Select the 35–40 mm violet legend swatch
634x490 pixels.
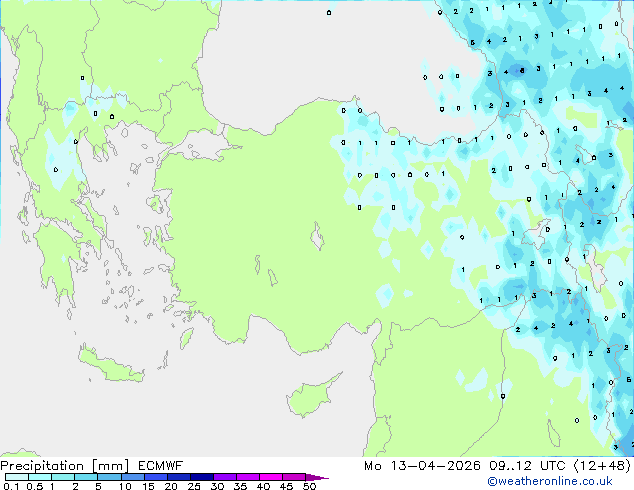coord(248,477)
